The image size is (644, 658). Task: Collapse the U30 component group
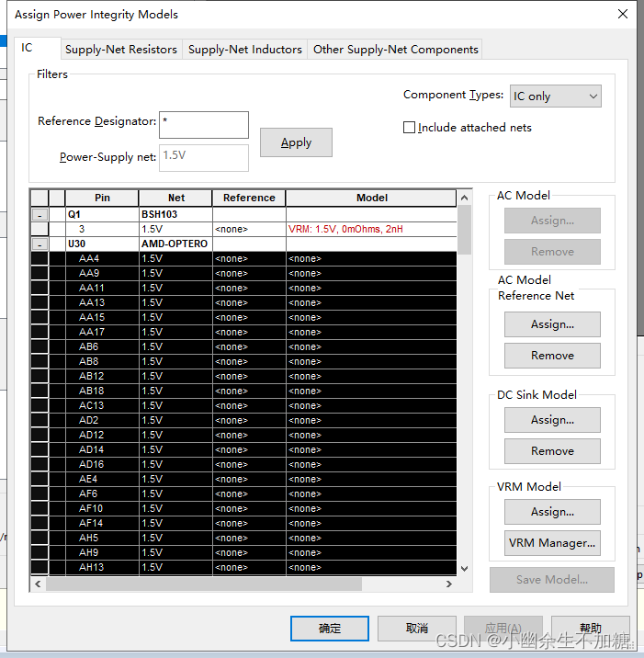[40, 244]
